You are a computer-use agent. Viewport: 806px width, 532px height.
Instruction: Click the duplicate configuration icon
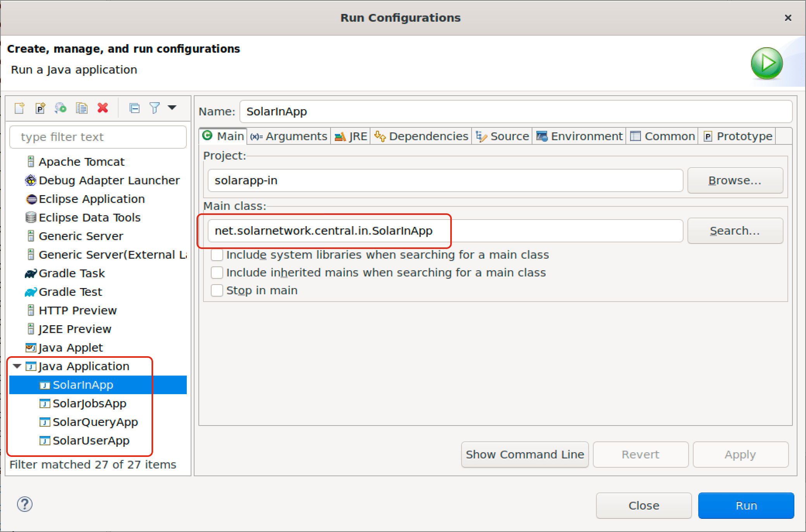pyautogui.click(x=81, y=108)
